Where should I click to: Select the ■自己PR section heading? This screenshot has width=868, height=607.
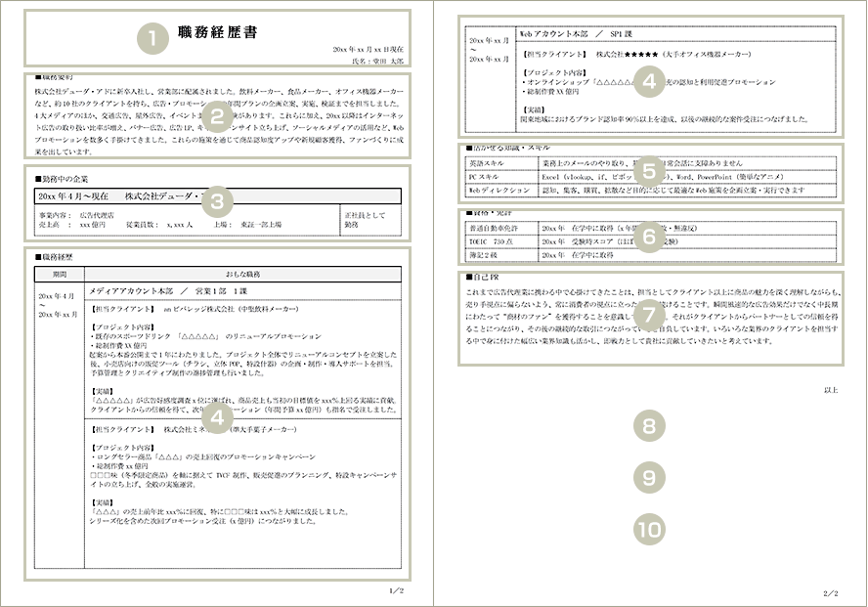click(482, 277)
